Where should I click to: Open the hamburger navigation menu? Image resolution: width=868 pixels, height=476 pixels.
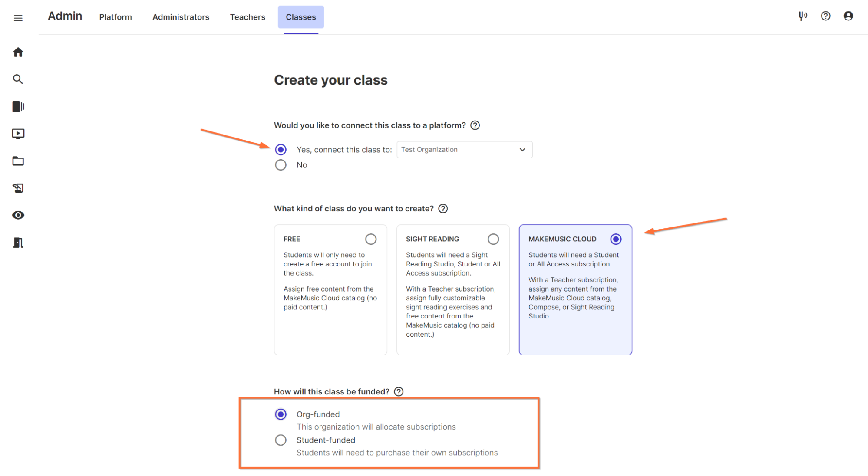pos(18,18)
